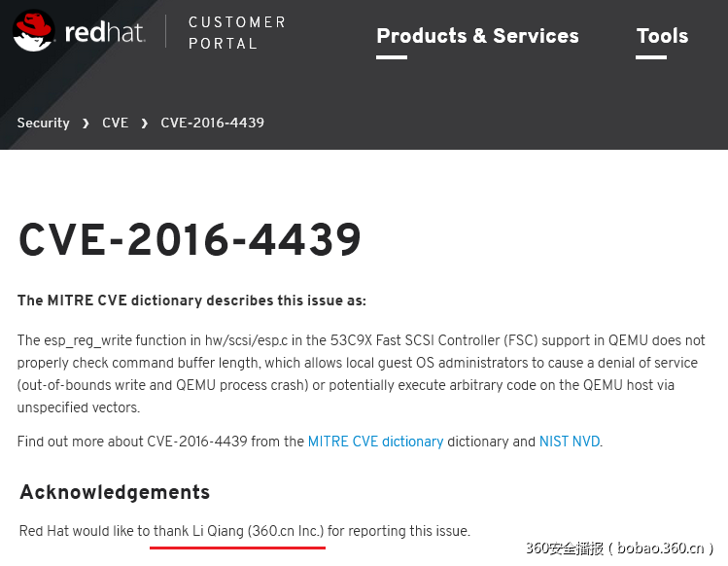
Task: Click the underlined Li Qiang (360.cn Inc.) text
Action: pos(239,531)
